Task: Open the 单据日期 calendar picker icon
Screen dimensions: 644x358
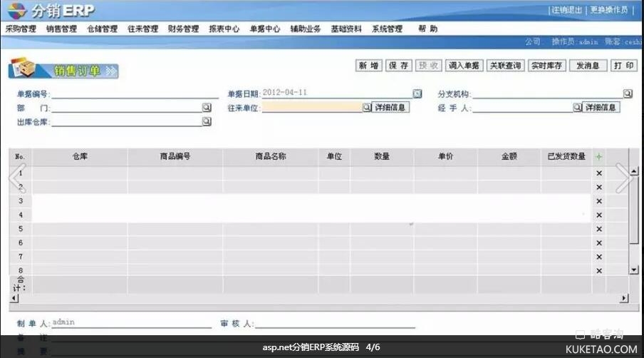Action: pyautogui.click(x=417, y=93)
